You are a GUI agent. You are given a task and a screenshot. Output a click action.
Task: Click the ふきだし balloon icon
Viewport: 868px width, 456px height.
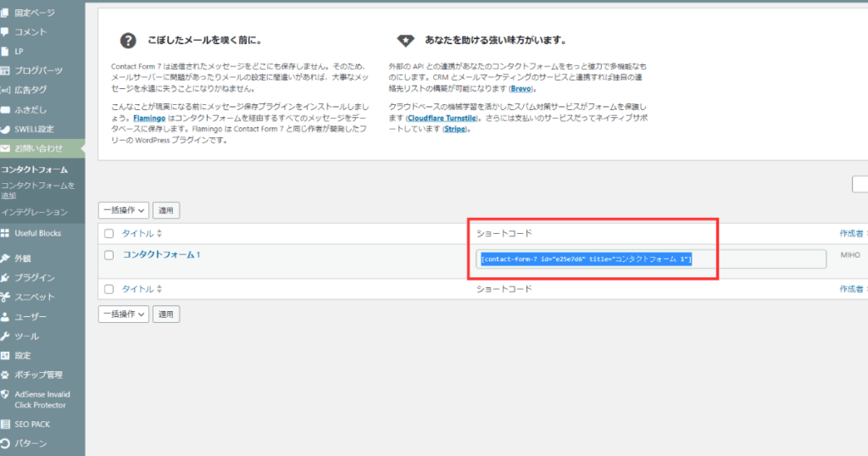pyautogui.click(x=4, y=109)
